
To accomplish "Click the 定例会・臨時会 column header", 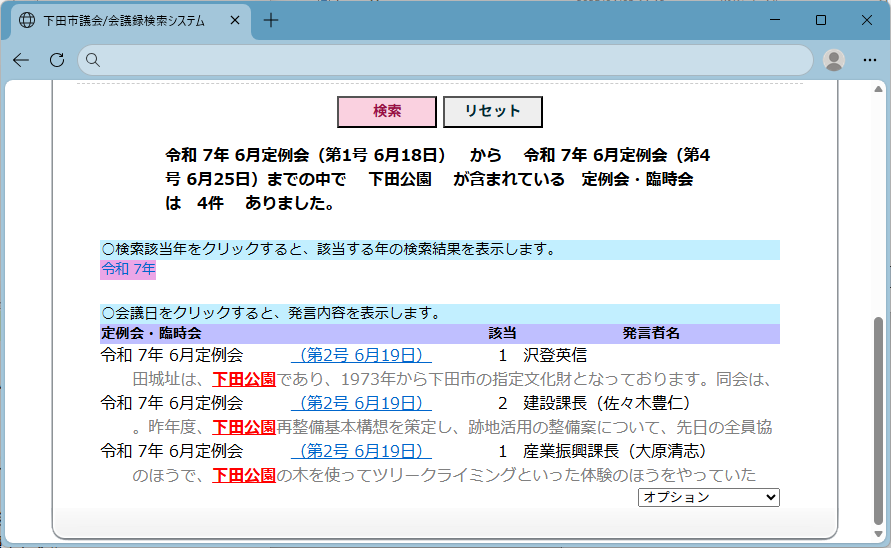I will (151, 334).
